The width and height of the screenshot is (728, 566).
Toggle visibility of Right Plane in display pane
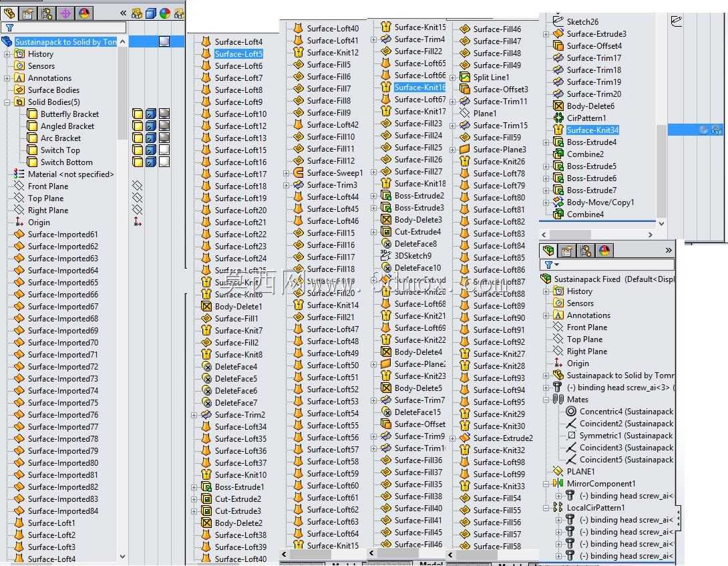[137, 210]
